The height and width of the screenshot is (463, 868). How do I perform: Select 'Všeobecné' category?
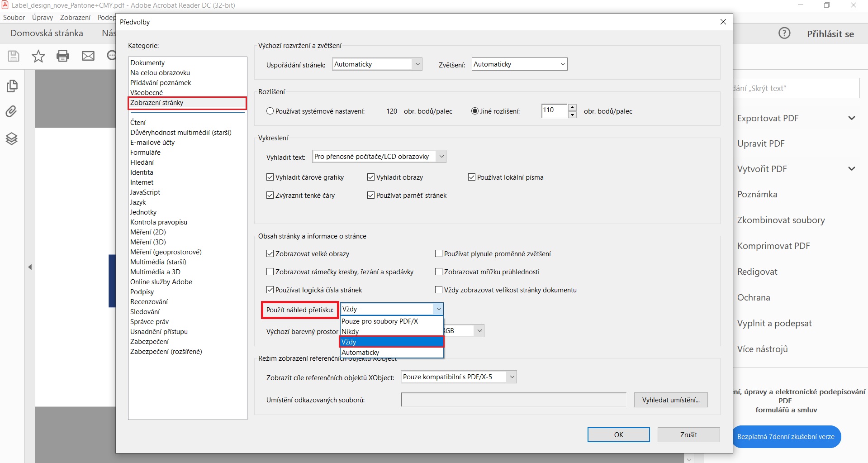pyautogui.click(x=147, y=93)
